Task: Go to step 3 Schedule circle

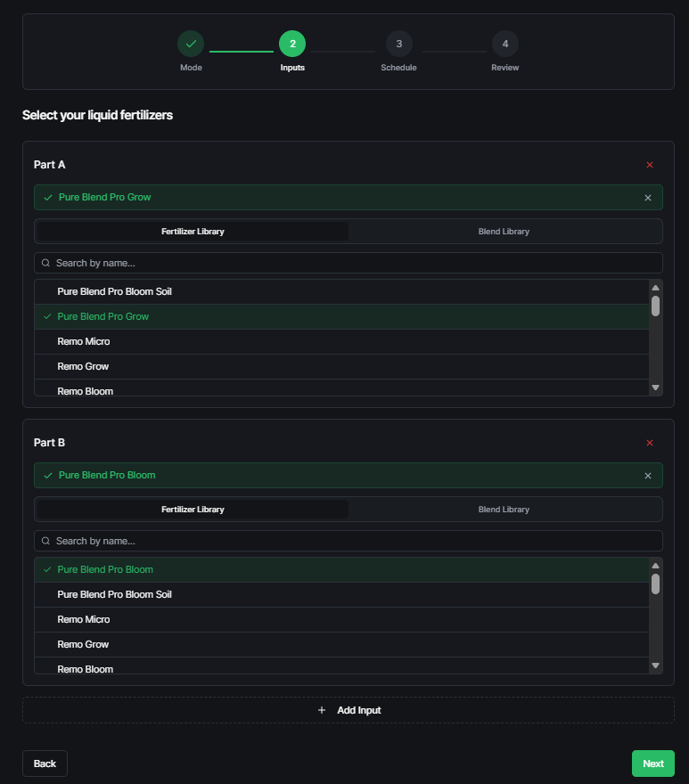Action: pos(398,44)
